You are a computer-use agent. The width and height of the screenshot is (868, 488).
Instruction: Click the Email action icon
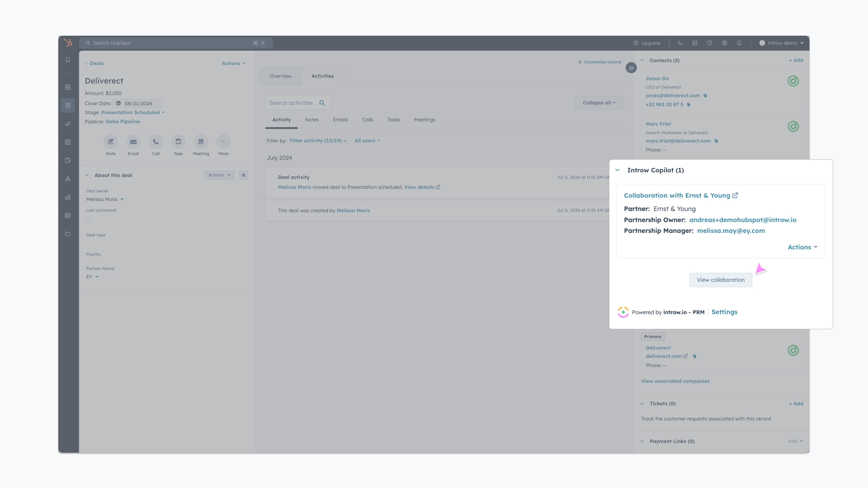tap(133, 142)
